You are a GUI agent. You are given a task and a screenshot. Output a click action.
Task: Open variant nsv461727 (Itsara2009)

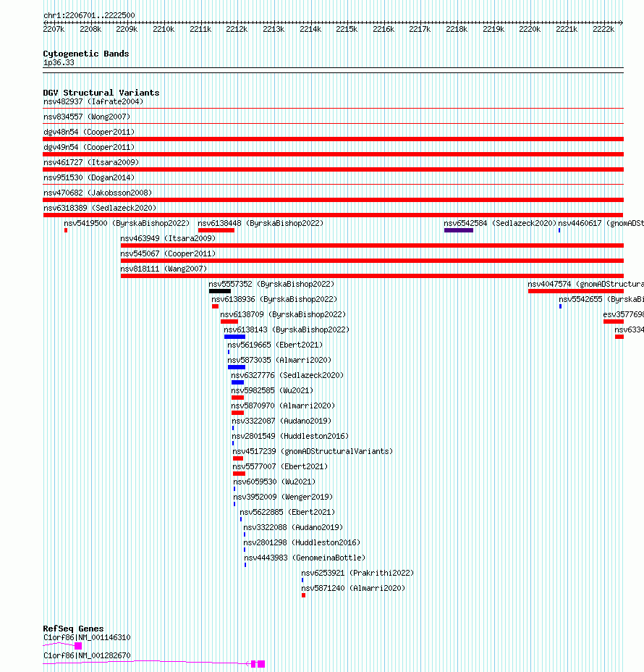[91, 162]
